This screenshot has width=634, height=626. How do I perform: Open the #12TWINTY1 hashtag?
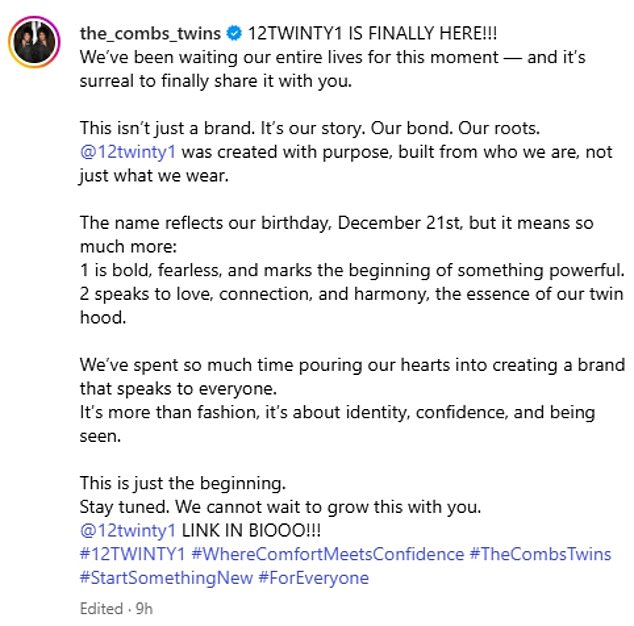pos(133,554)
